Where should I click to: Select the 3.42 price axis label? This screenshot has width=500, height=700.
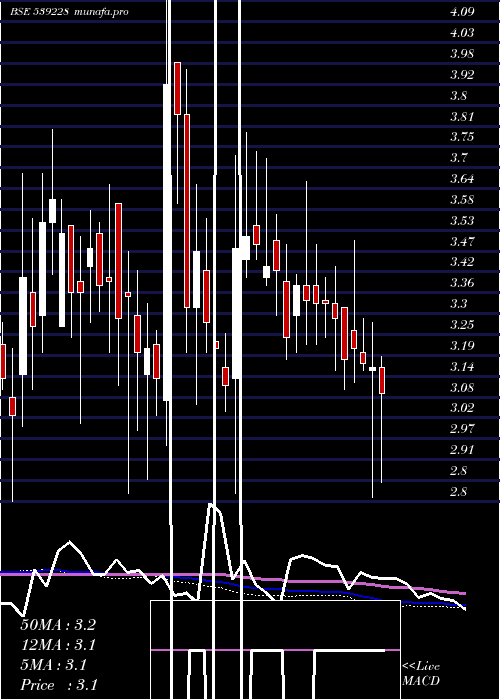click(462, 262)
